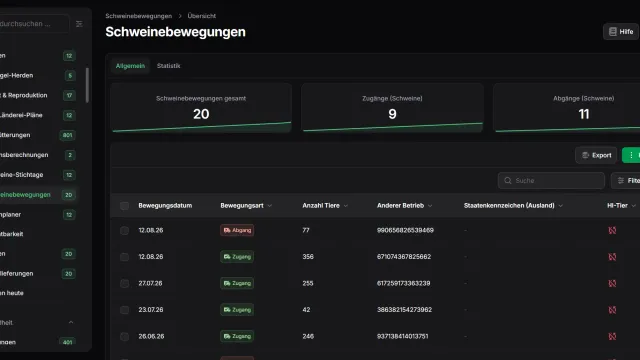Click cell 671074367825662
Screen dimensions: 640x360
(404, 257)
